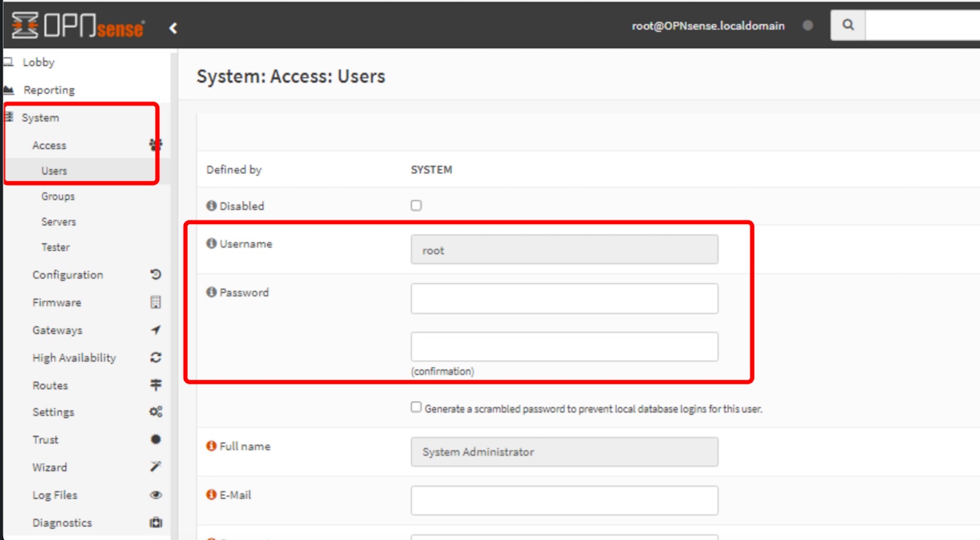Click the Password help info icon
This screenshot has height=540, width=980.
click(x=211, y=293)
